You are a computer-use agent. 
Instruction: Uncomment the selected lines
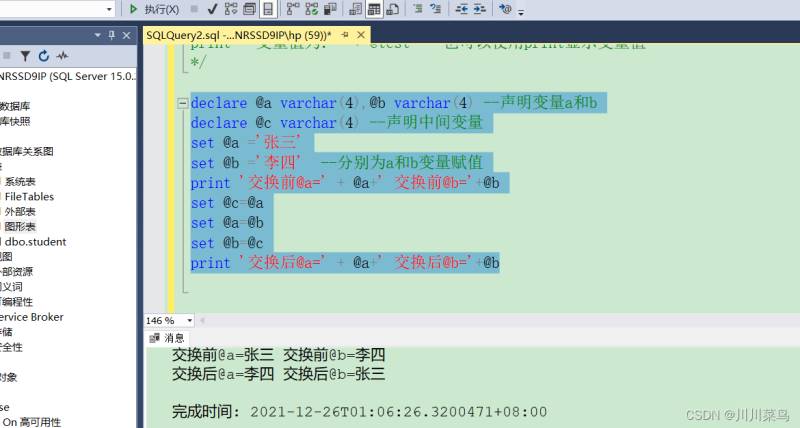pos(436,9)
